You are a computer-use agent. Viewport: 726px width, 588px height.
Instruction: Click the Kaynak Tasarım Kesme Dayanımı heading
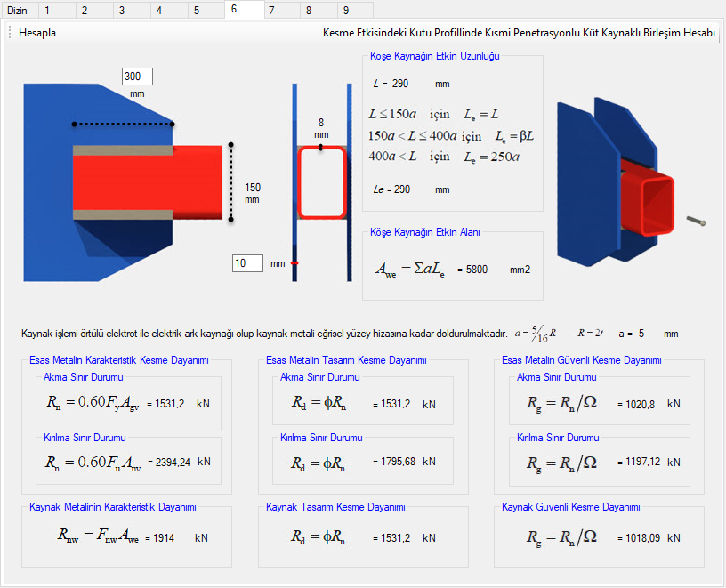coord(335,507)
